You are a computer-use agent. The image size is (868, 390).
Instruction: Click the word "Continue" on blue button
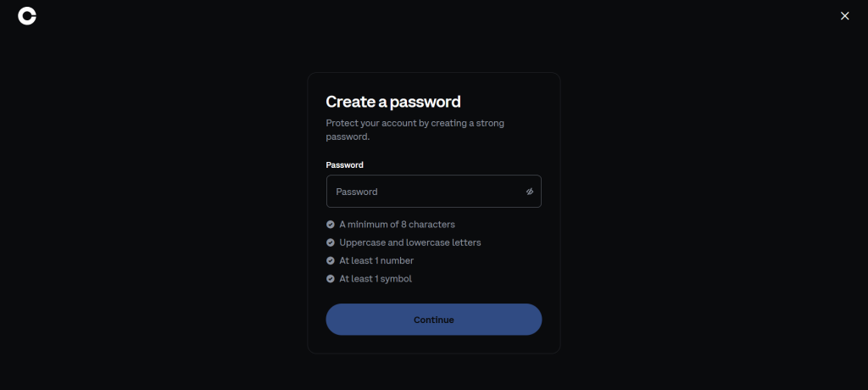[x=433, y=320]
